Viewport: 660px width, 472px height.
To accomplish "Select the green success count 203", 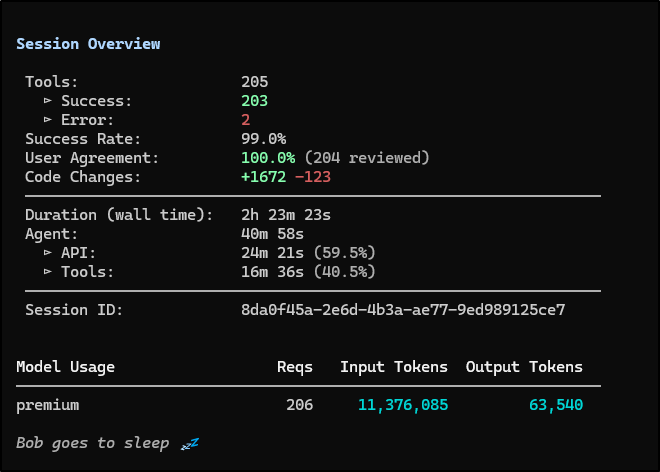I will 255,101.
